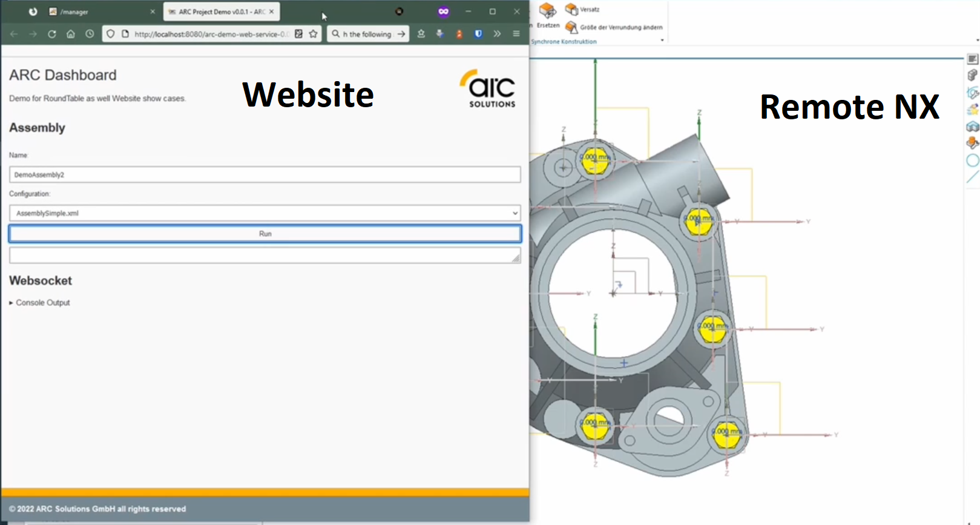The height and width of the screenshot is (525, 980).
Task: Click Größe der Verrundung ändern in NX
Action: click(x=614, y=27)
